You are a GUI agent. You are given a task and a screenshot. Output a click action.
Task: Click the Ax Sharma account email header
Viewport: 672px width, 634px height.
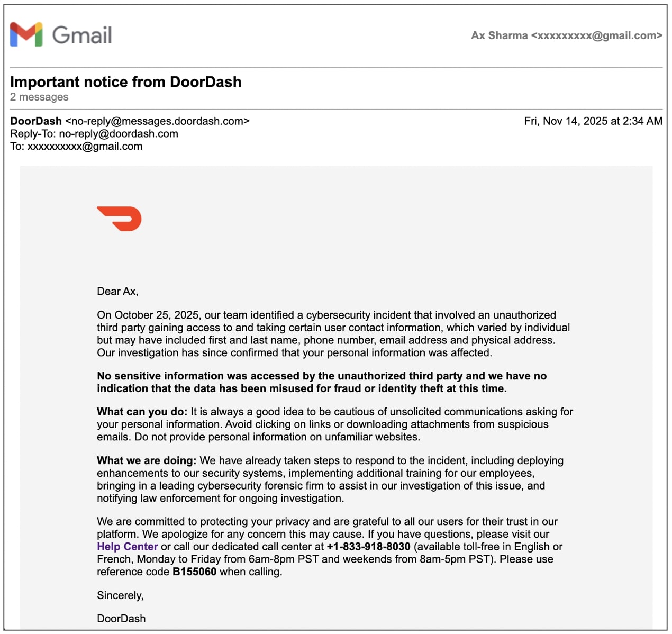coord(566,35)
